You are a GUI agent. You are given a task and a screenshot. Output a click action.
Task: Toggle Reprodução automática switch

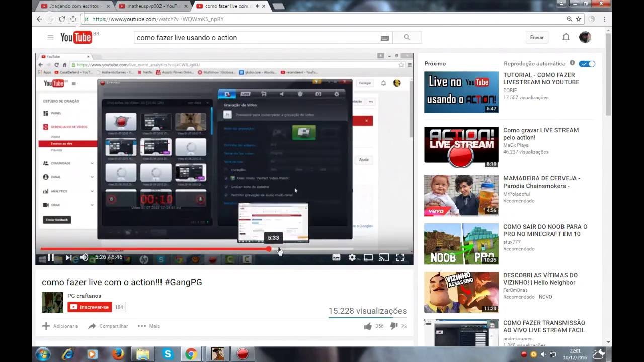coord(587,64)
